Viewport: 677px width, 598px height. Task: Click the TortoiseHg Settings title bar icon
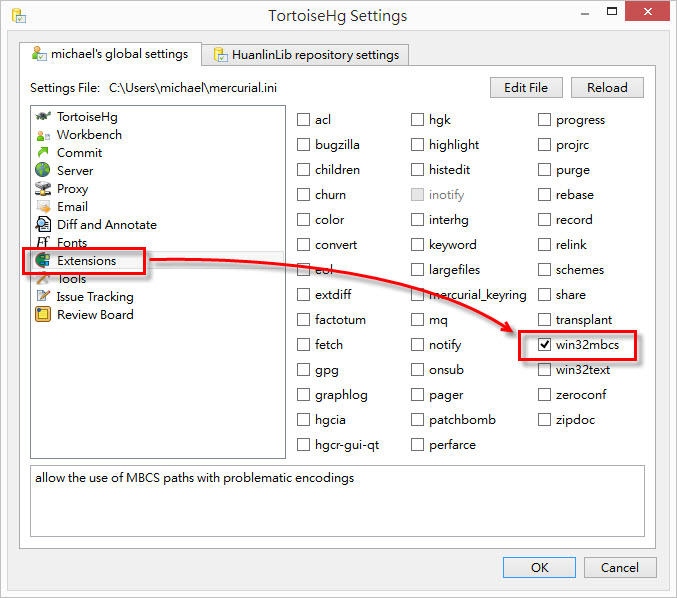point(19,16)
